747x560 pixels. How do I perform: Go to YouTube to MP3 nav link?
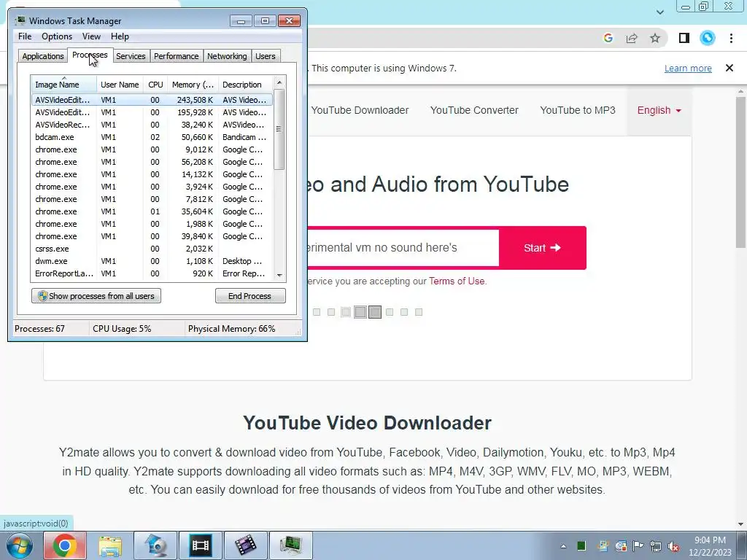tap(578, 111)
